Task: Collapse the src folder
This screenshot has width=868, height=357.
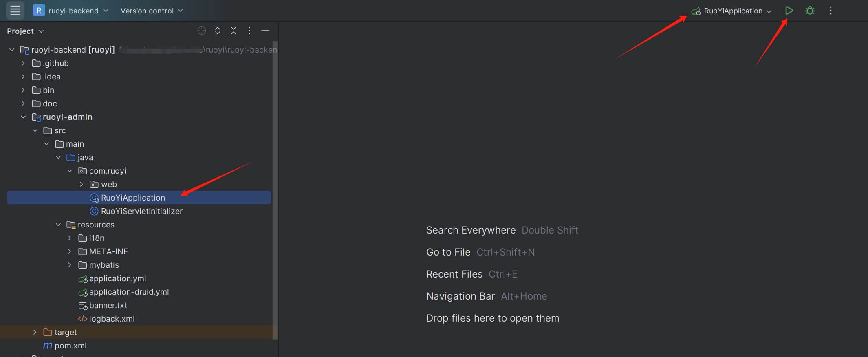Action: click(35, 130)
